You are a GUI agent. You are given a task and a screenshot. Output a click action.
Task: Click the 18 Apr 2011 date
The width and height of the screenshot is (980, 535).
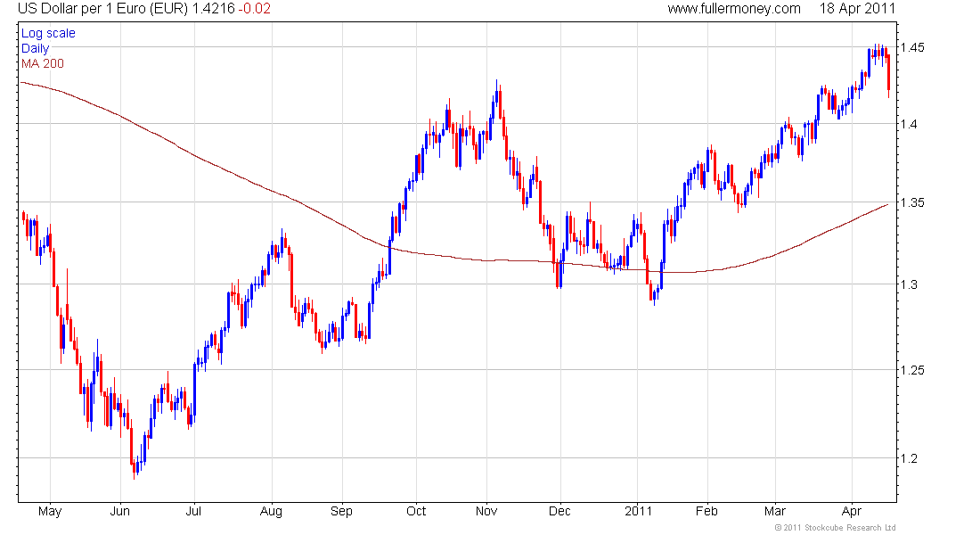coord(857,9)
